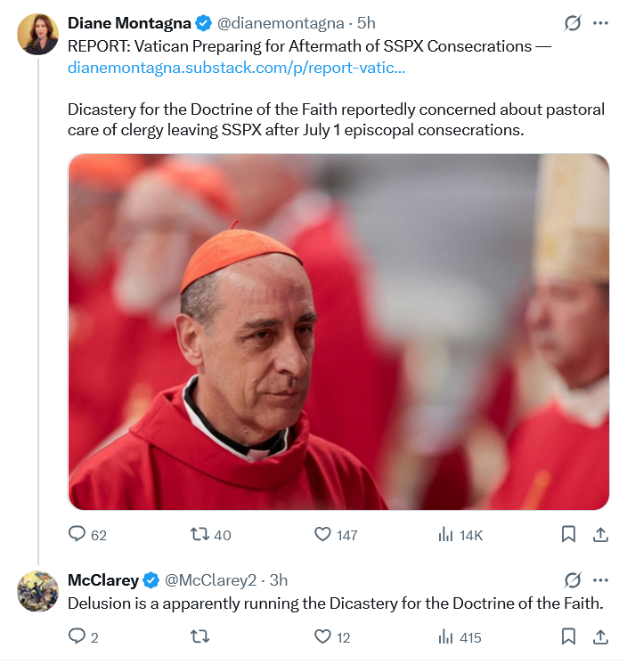This screenshot has height=672, width=627.
Task: View analytics for the 14K views post
Action: [x=446, y=534]
